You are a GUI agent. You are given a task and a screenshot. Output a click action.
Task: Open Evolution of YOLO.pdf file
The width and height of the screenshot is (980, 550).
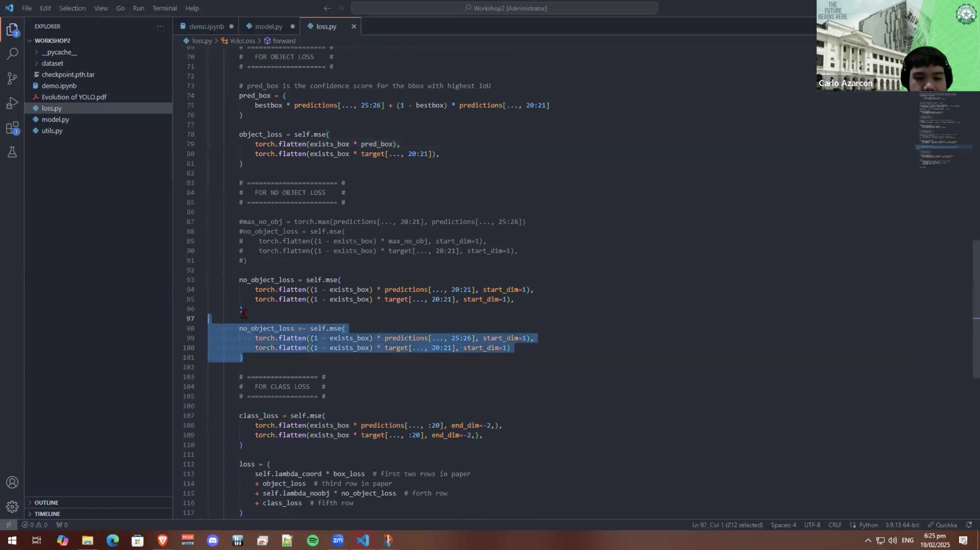(74, 97)
